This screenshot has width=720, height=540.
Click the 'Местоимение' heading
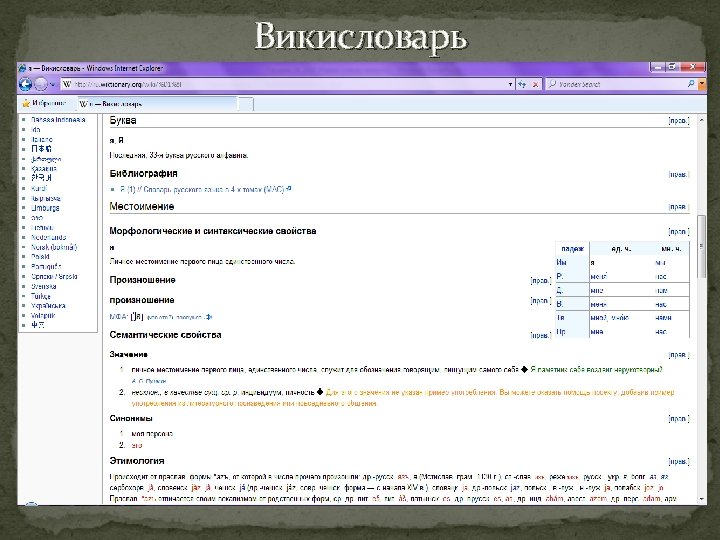(142, 207)
